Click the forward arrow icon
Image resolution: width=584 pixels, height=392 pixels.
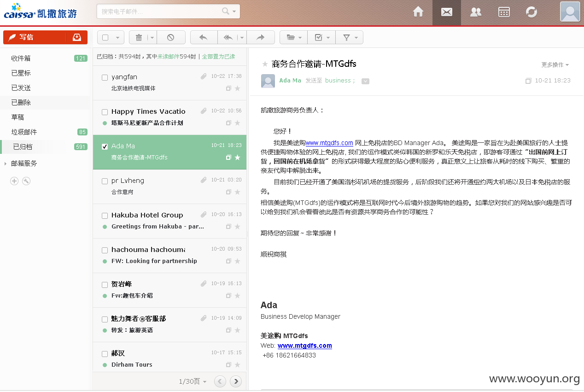[x=261, y=38]
